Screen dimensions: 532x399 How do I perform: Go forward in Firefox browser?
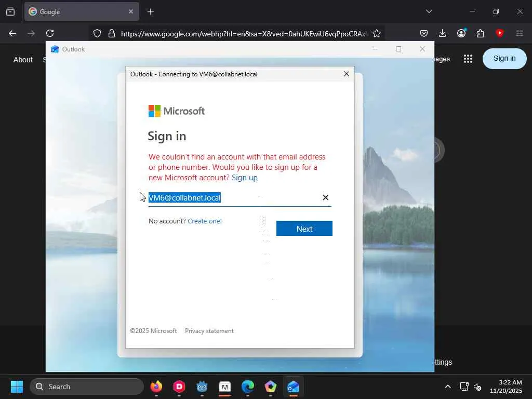click(31, 33)
